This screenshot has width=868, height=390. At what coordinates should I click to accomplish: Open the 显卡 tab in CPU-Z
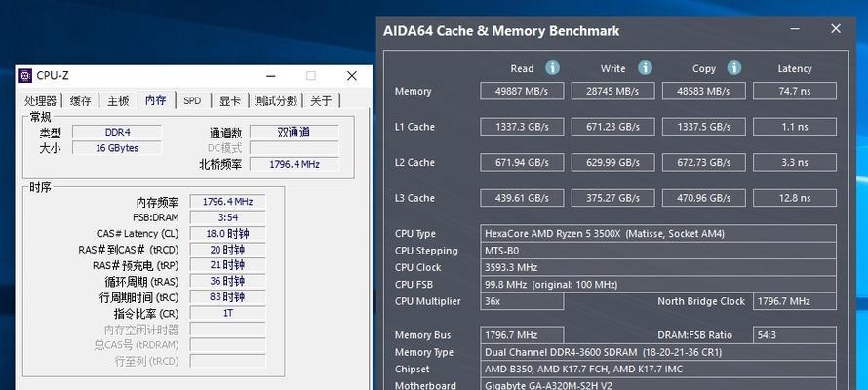230,100
